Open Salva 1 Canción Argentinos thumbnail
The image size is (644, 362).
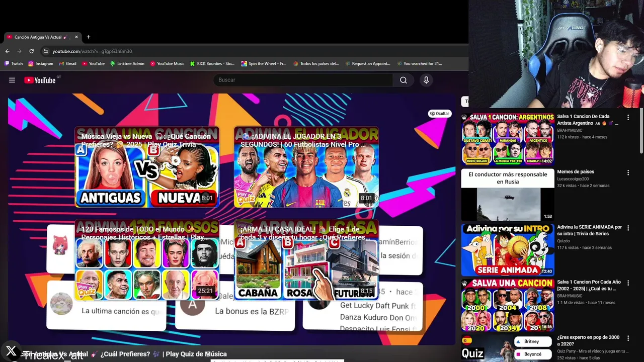(508, 139)
